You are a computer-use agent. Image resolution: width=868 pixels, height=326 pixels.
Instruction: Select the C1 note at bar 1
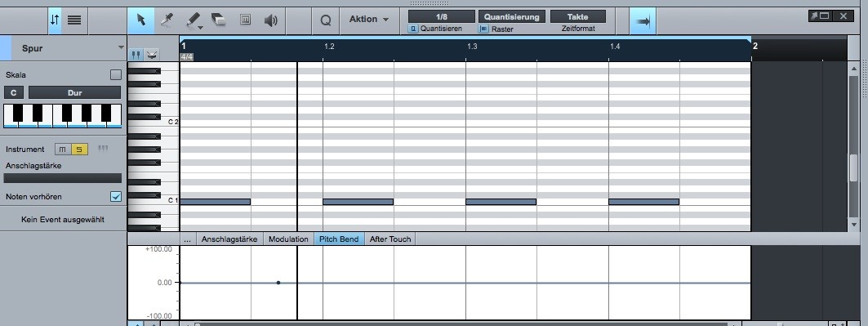pos(216,202)
